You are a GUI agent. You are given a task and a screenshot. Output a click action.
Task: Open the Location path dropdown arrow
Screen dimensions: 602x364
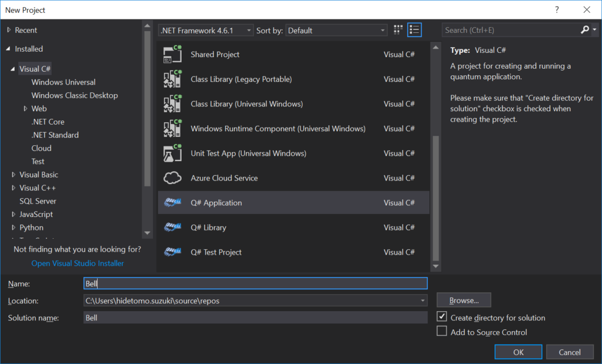coord(423,300)
